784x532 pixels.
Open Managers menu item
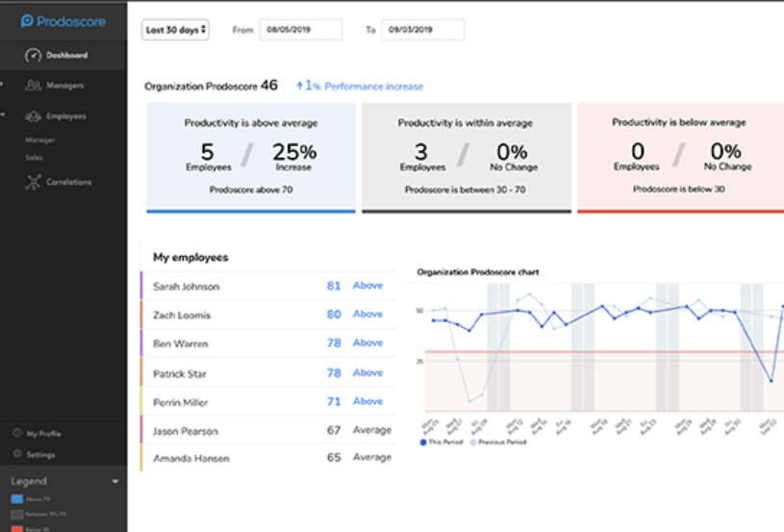point(63,86)
